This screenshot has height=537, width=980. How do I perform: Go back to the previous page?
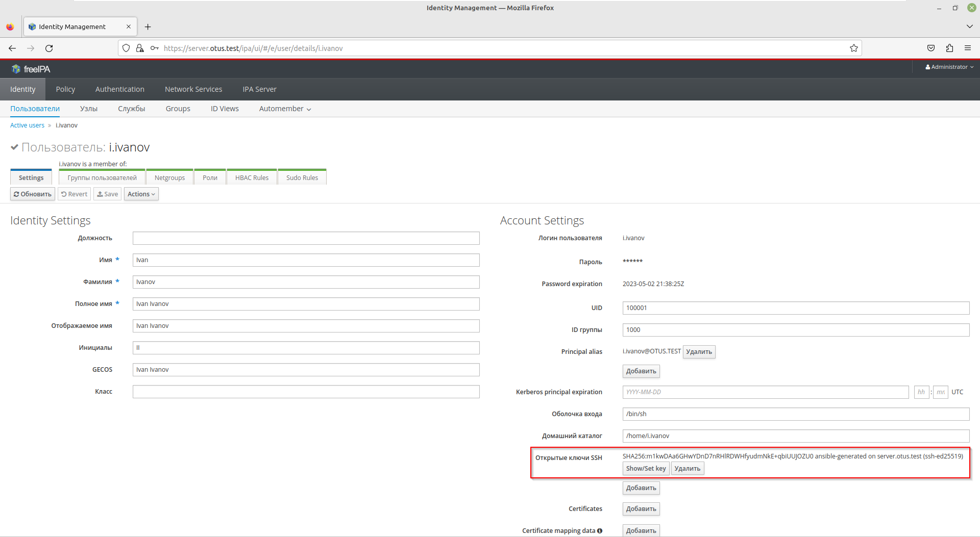click(12, 48)
